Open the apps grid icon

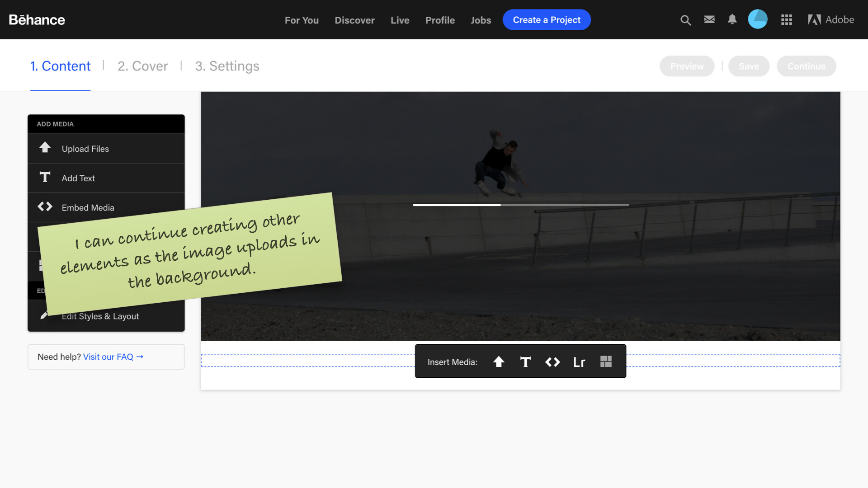point(786,20)
